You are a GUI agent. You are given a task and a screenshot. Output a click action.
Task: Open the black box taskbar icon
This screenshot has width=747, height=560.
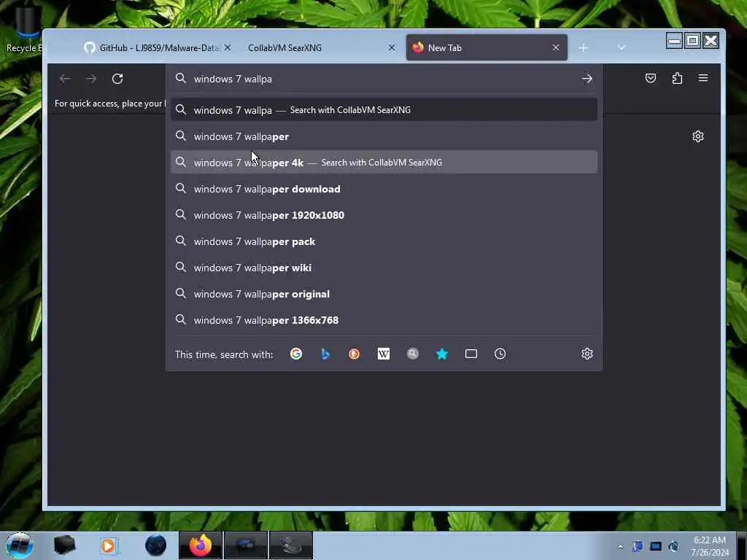click(x=64, y=545)
